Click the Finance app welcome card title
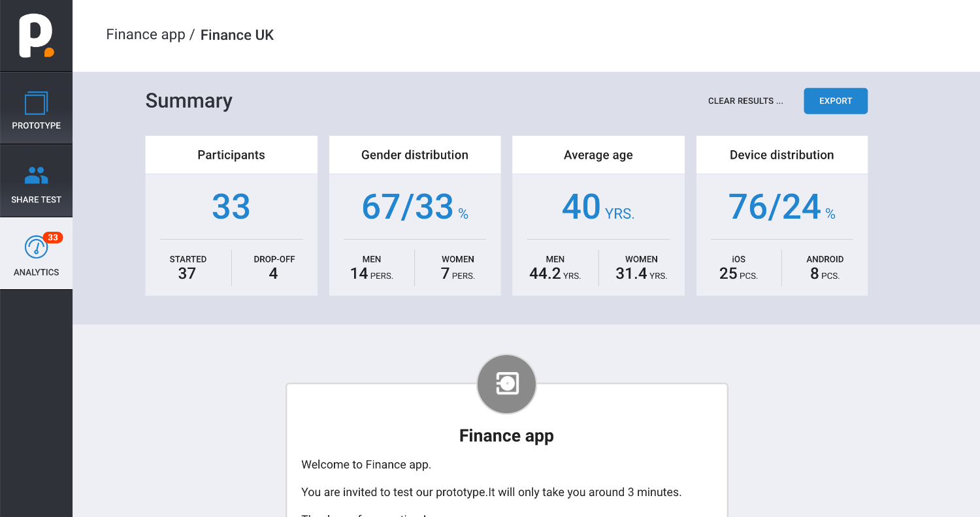Viewport: 980px width, 517px height. click(506, 435)
